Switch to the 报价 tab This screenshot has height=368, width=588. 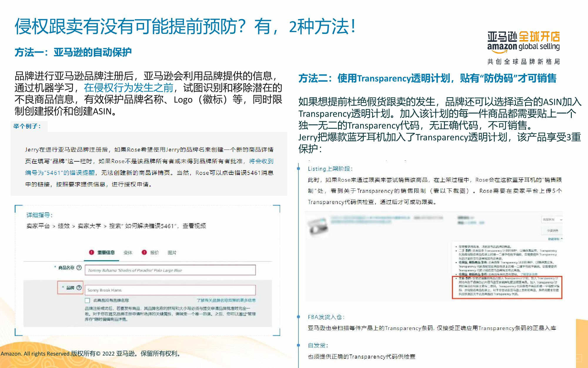[154, 253]
